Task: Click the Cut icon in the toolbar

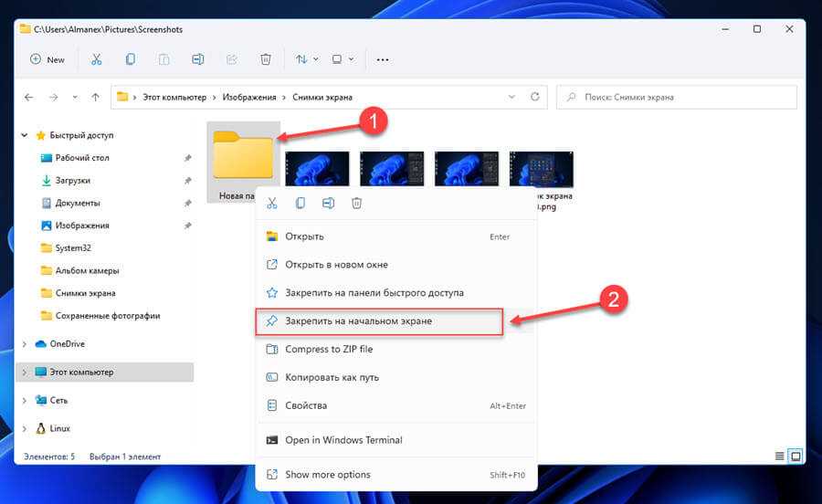Action: 96,59
